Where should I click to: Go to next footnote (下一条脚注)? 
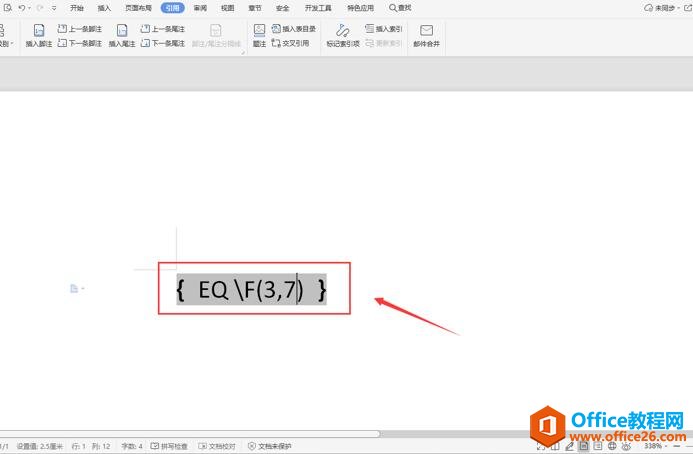tap(80, 43)
